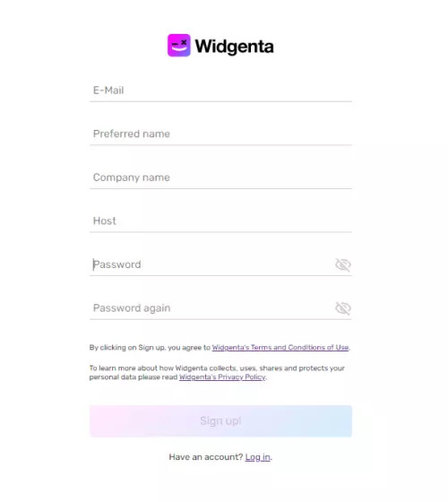Click the Widgenta smiley logo icon
The width and height of the screenshot is (448, 502).
pos(179,45)
